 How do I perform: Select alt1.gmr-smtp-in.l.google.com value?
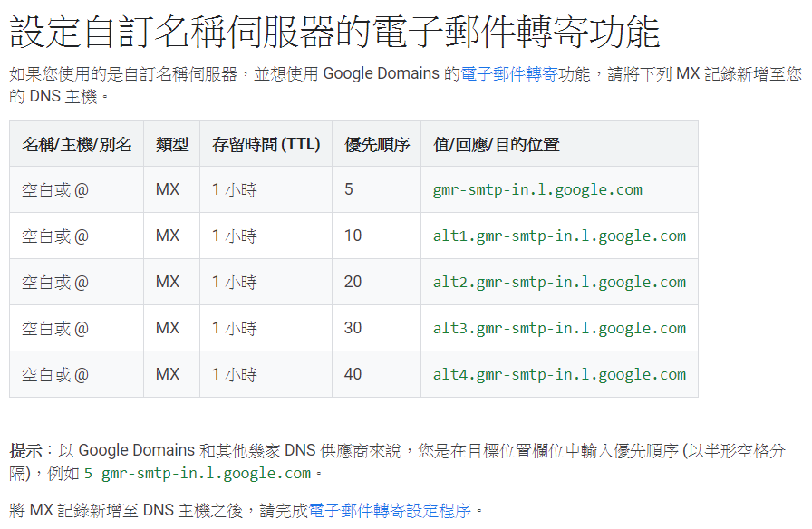click(x=559, y=236)
